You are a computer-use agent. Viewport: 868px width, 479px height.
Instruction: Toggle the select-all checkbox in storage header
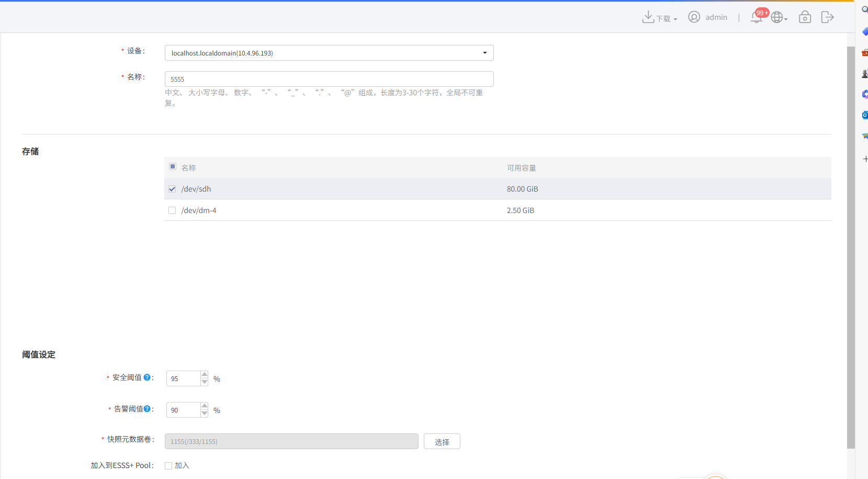173,166
